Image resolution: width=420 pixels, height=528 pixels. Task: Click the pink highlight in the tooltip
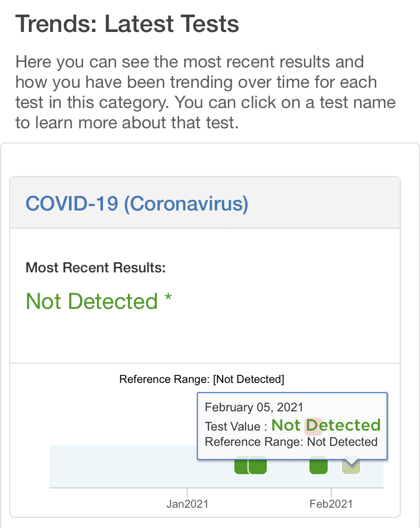[x=312, y=426]
